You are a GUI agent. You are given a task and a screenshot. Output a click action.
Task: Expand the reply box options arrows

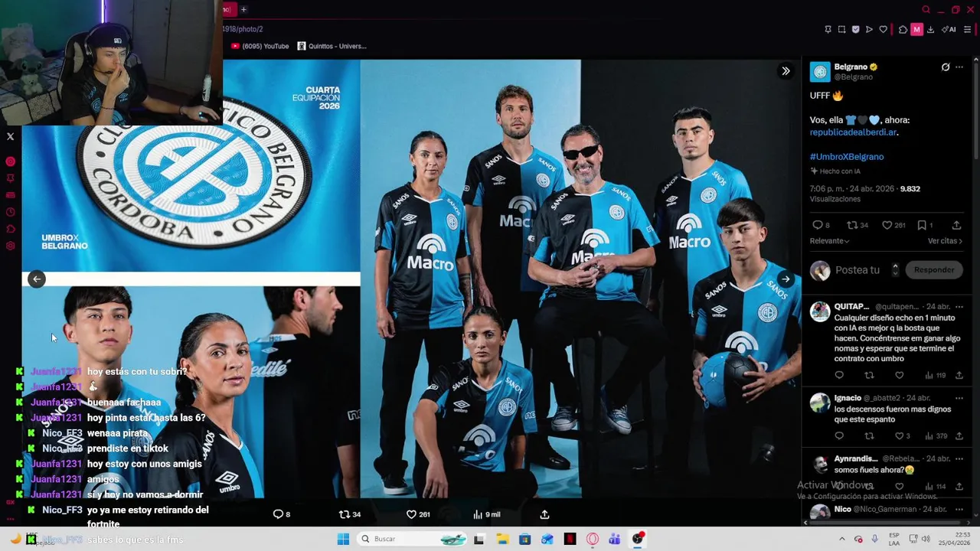895,269
